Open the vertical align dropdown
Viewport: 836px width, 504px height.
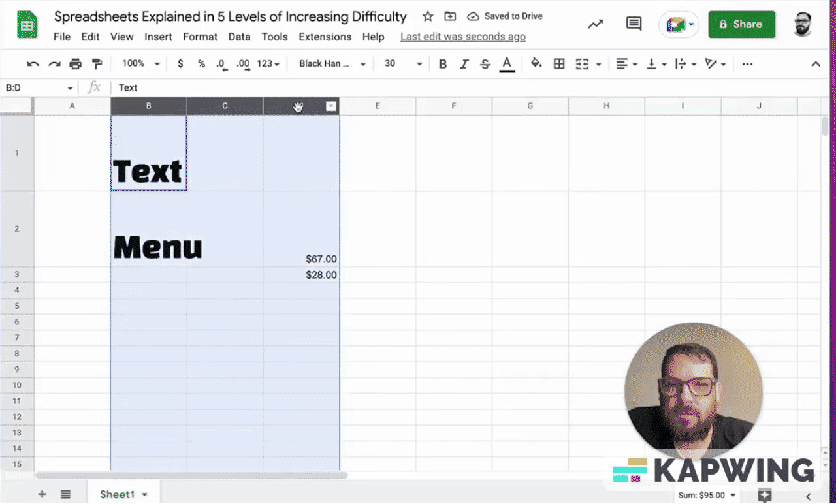tap(656, 64)
